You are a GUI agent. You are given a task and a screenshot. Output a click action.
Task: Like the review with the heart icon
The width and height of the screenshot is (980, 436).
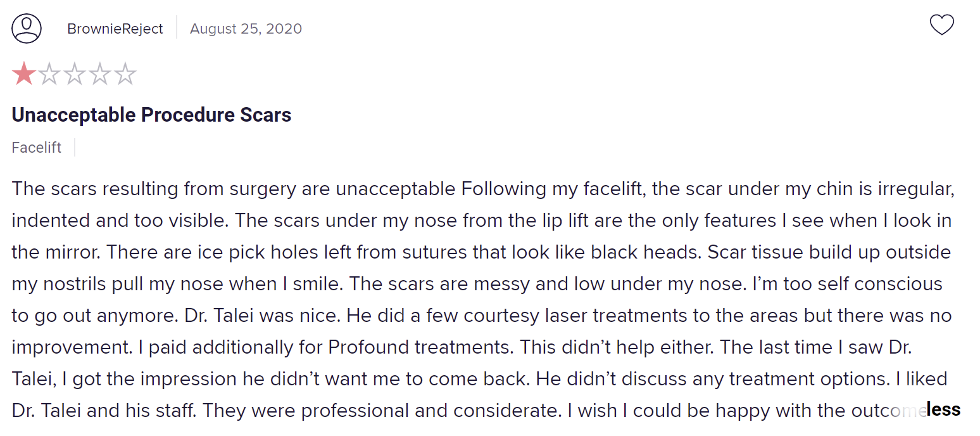(x=941, y=25)
